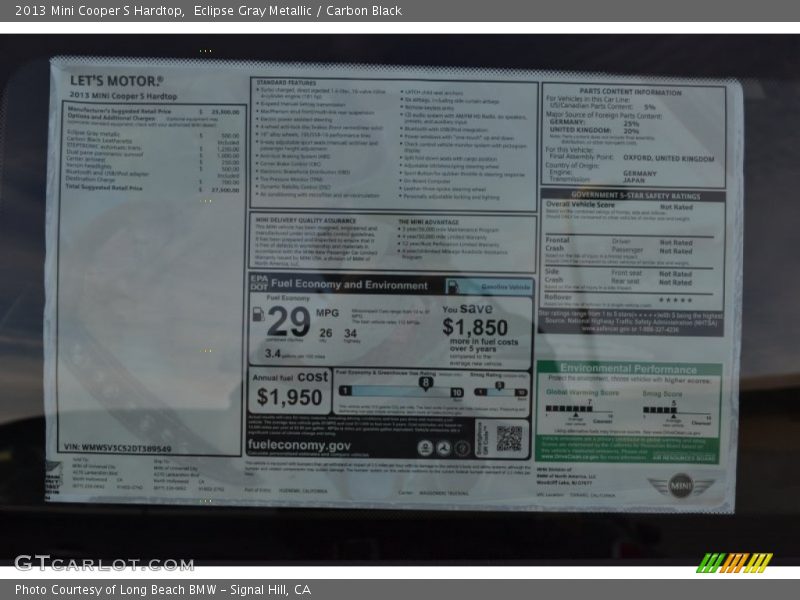Click 'Manufacturer's Suggested Retail Price' line
800x600 pixels.
[x=153, y=111]
